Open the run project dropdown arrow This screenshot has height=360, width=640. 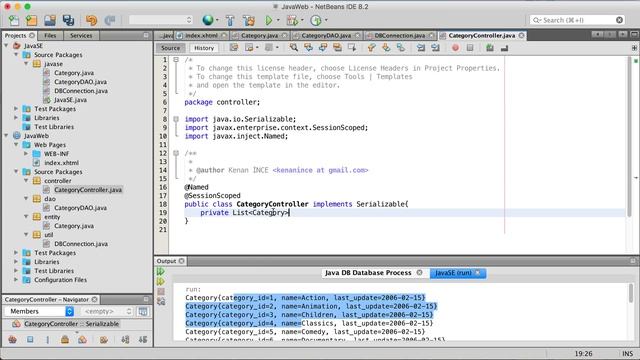point(278,20)
